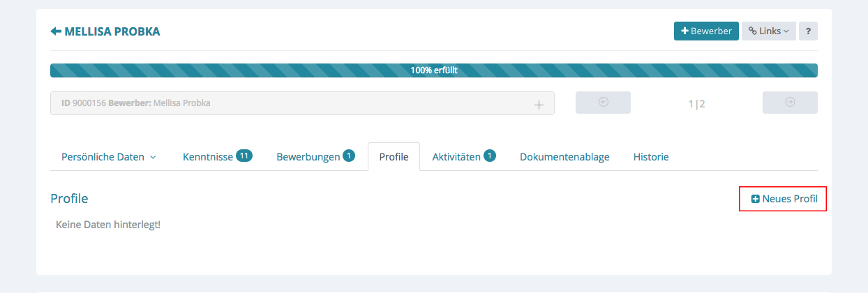Go to previous record with left arrow
This screenshot has height=293, width=868.
603,103
